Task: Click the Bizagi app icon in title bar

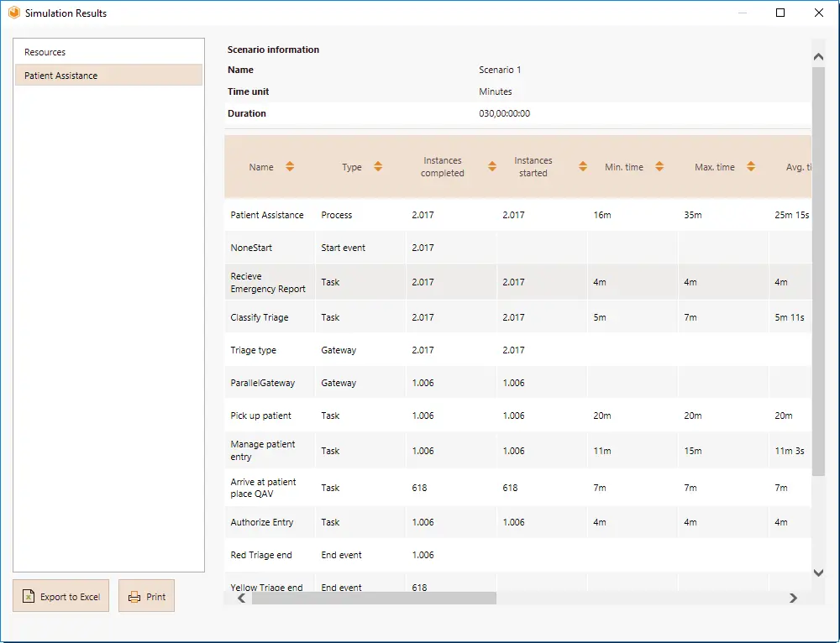Action: (14, 13)
